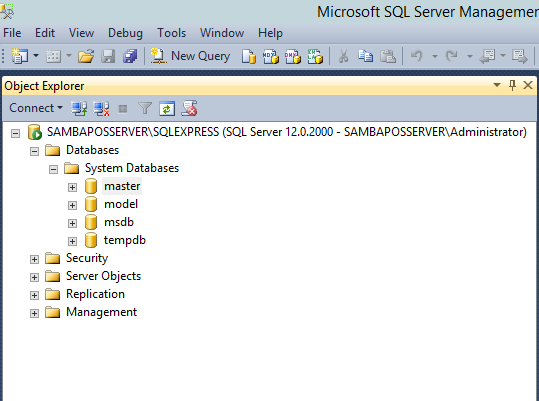The image size is (539, 401).
Task: Select the Server Objects tree item
Action: pyautogui.click(x=103, y=276)
